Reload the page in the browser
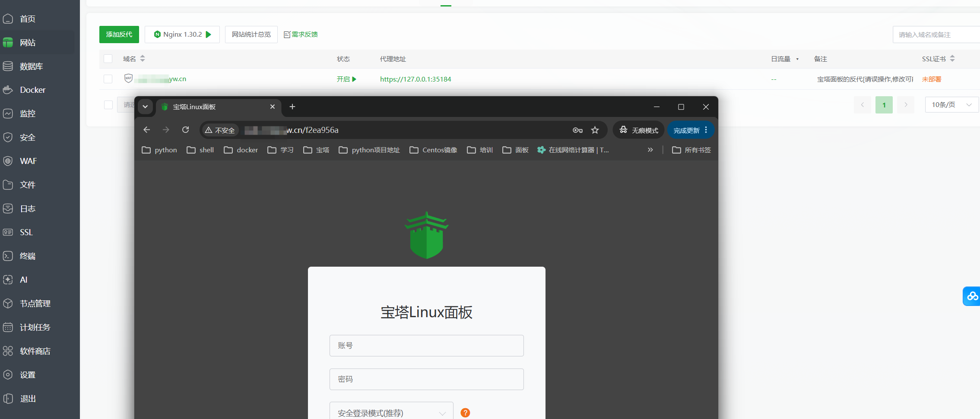Screen dimensions: 980x419 click(x=185, y=130)
